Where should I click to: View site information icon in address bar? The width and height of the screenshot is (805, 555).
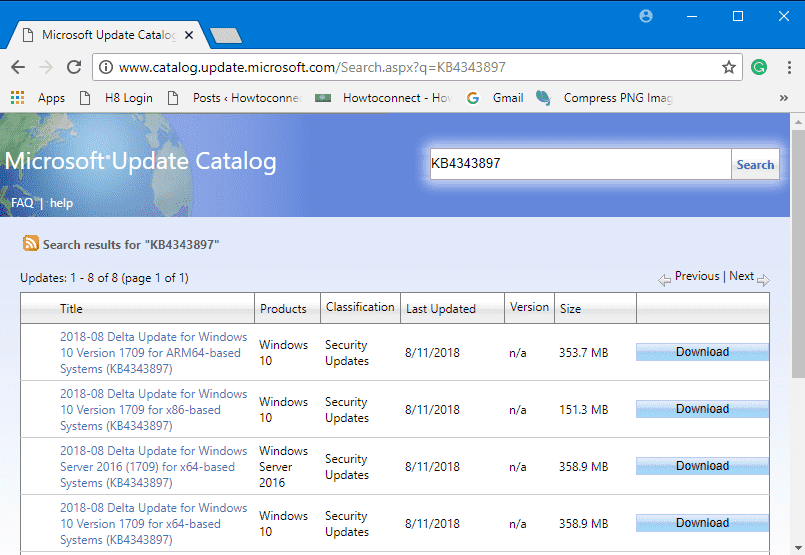coord(106,67)
